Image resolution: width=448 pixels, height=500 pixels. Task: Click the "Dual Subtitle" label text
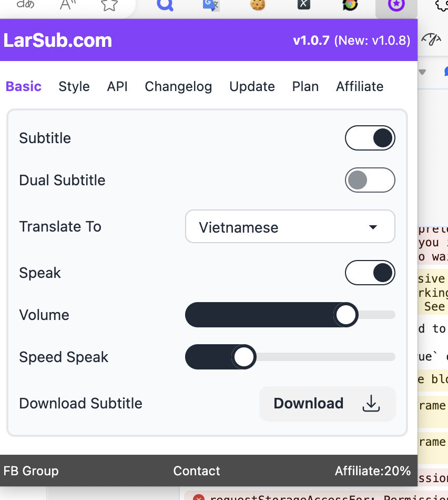tap(62, 180)
